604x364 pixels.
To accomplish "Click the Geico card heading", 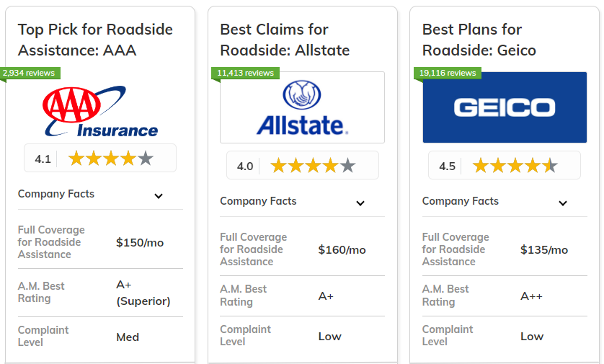I will pos(479,40).
